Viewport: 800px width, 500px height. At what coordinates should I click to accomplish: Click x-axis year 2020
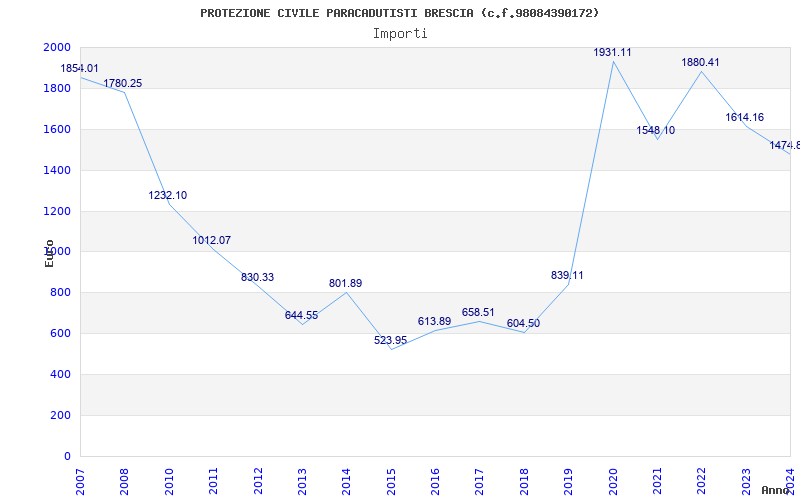click(613, 481)
